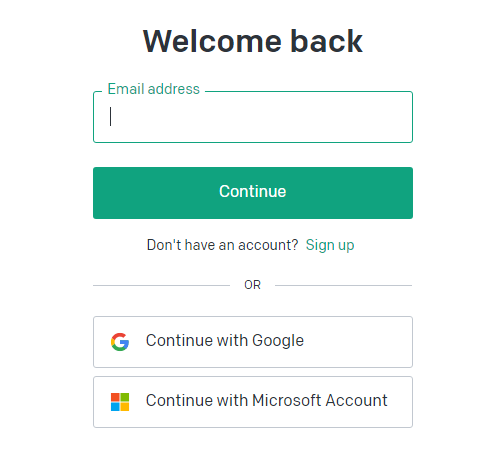Click the "Welcome back" heading
The image size is (502, 470).
[x=253, y=41]
